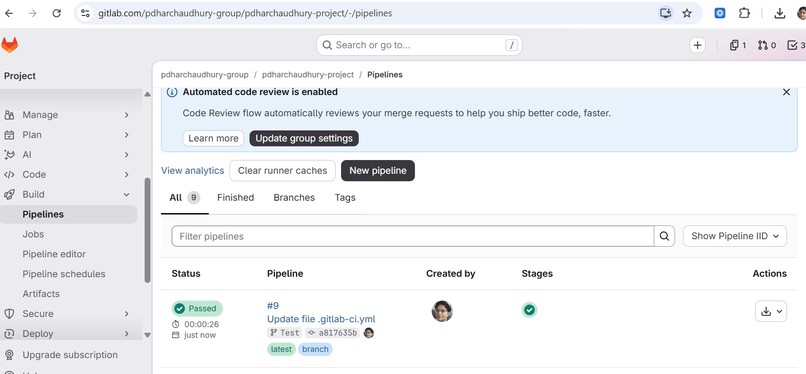The height and width of the screenshot is (374, 806).
Task: Click the Test branch label
Action: tap(285, 333)
